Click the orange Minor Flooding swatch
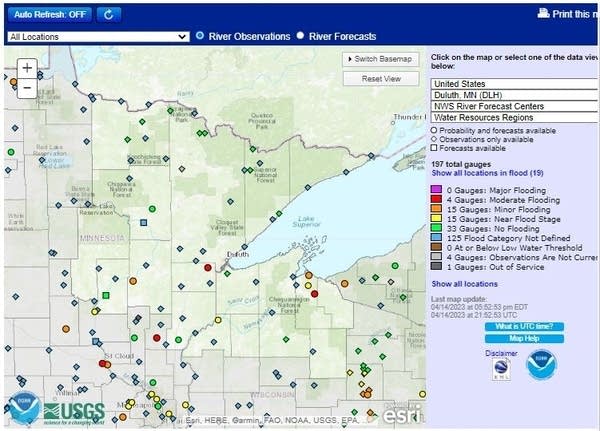This screenshot has width=600, height=431. pos(436,209)
